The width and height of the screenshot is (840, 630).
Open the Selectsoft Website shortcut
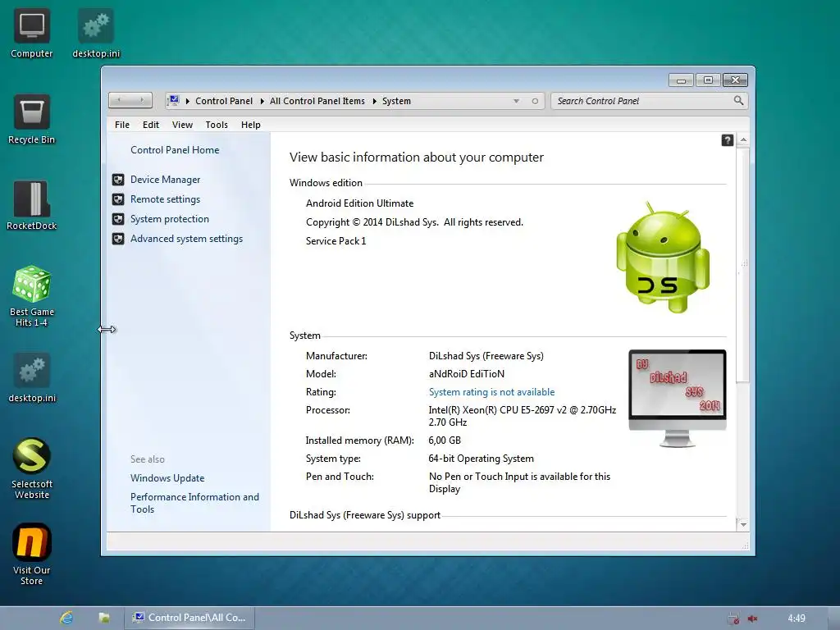pyautogui.click(x=32, y=468)
